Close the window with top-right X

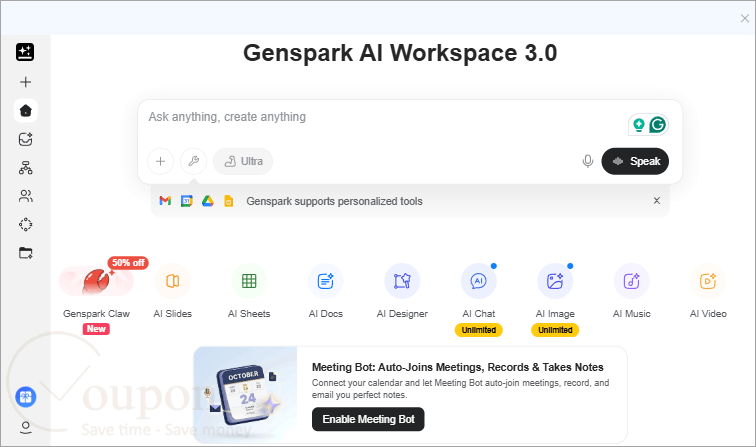click(x=744, y=18)
